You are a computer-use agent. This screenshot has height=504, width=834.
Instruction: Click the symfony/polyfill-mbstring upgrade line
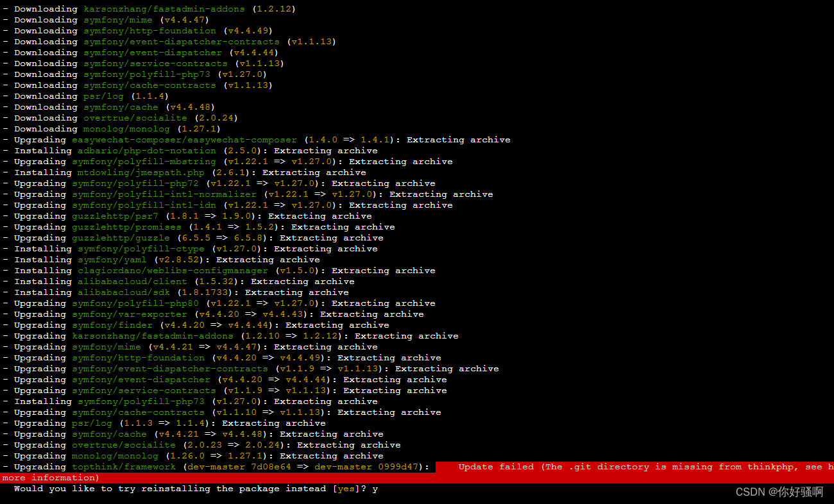pos(228,162)
